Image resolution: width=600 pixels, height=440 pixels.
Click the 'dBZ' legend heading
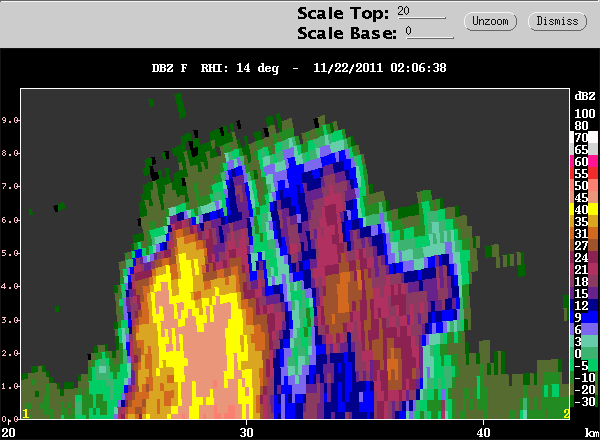pyautogui.click(x=585, y=96)
